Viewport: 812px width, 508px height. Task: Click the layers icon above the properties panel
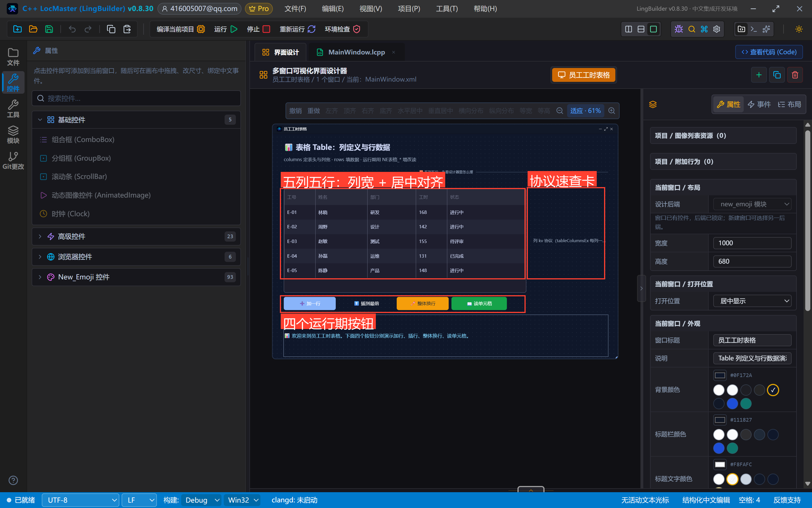point(653,104)
